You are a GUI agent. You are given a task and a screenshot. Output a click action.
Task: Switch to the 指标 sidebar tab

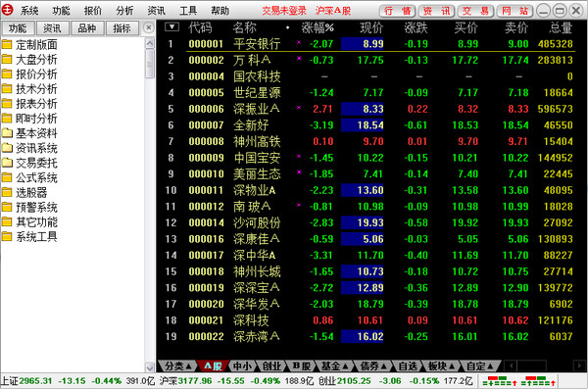pyautogui.click(x=122, y=28)
